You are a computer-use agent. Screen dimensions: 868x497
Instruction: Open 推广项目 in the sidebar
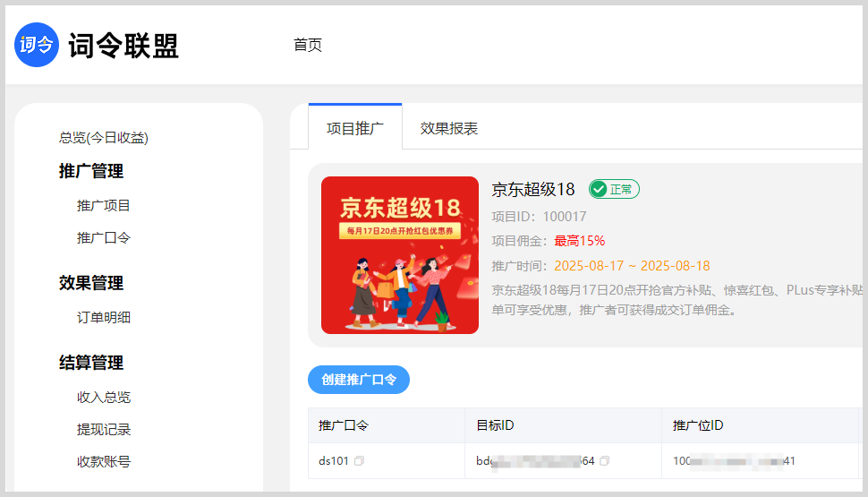[104, 206]
